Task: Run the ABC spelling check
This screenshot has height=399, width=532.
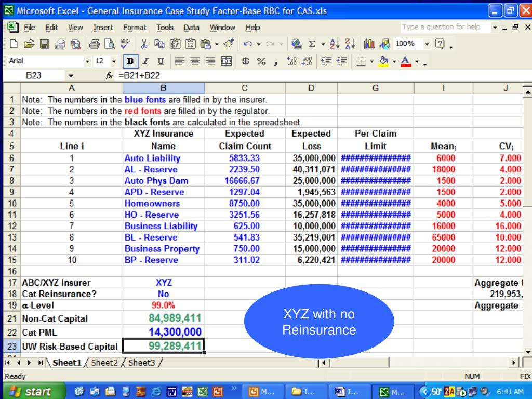Action: (x=125, y=44)
